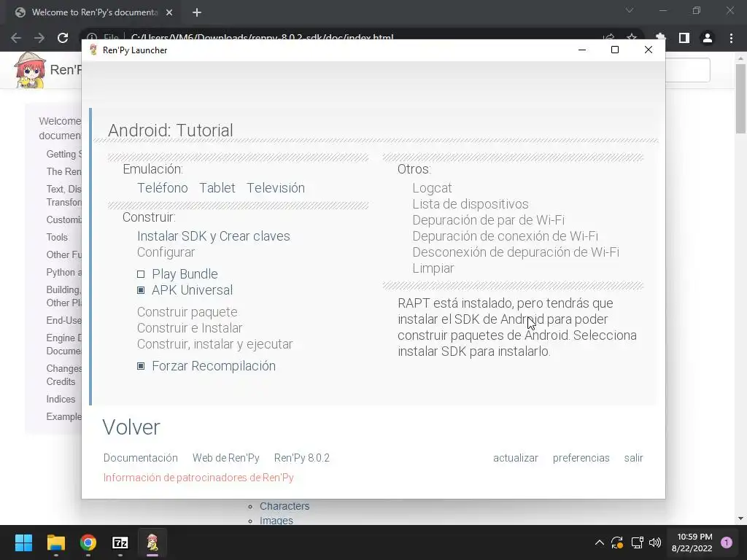Open the Chrome profile avatar icon
747x560 pixels.
708,38
